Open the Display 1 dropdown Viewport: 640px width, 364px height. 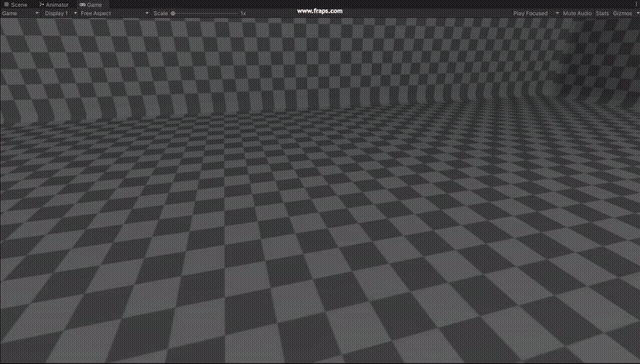[x=61, y=13]
